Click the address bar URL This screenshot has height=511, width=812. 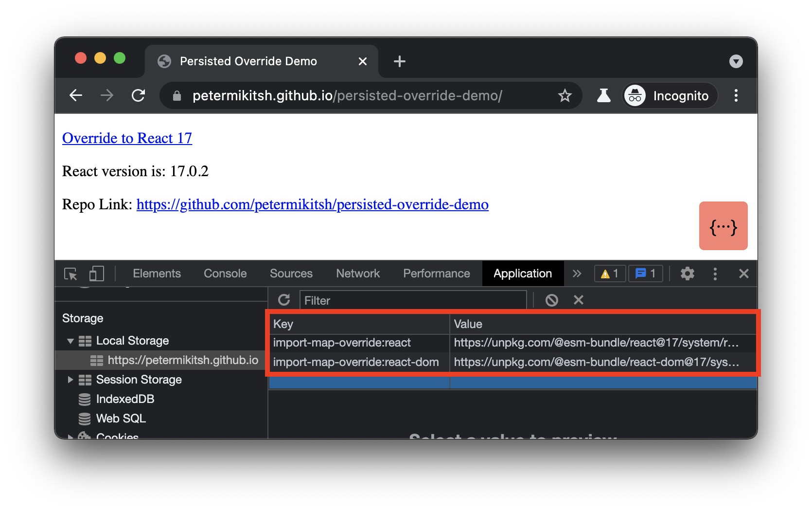point(347,96)
